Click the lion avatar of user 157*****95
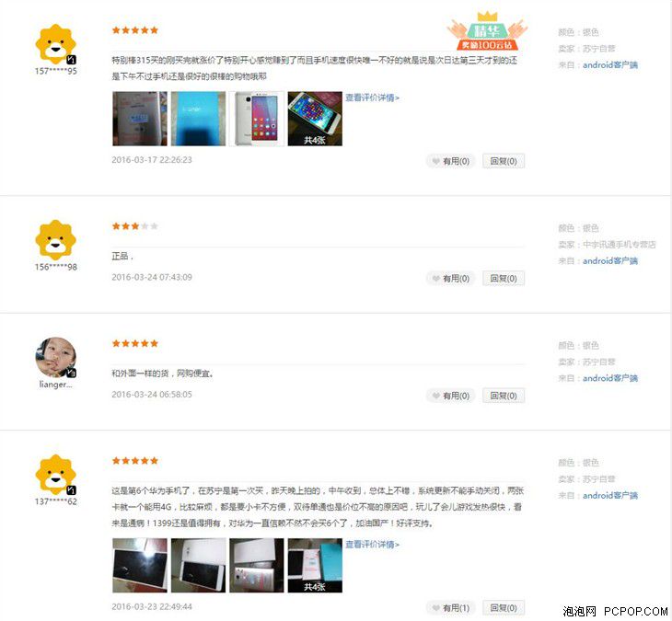The image size is (672, 621). click(56, 44)
